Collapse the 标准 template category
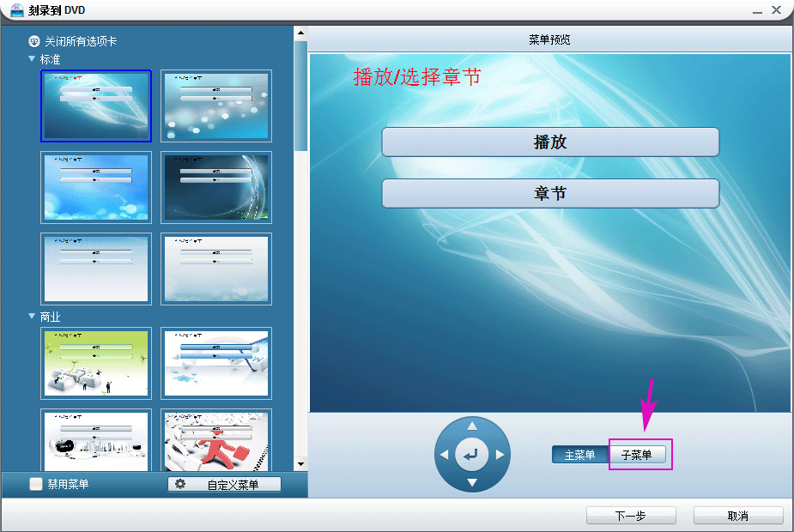794x532 pixels. (x=33, y=59)
